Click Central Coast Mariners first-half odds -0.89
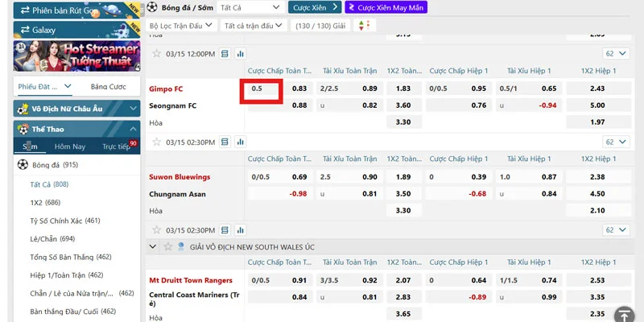Screen dimensions: 644x322 (x=477, y=297)
